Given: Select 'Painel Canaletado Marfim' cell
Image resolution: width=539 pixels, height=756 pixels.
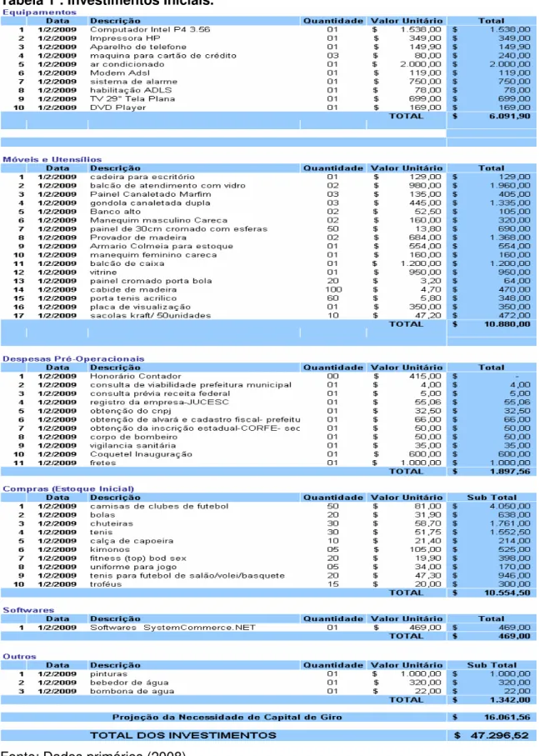Looking at the screenshot, I should click(x=150, y=194).
